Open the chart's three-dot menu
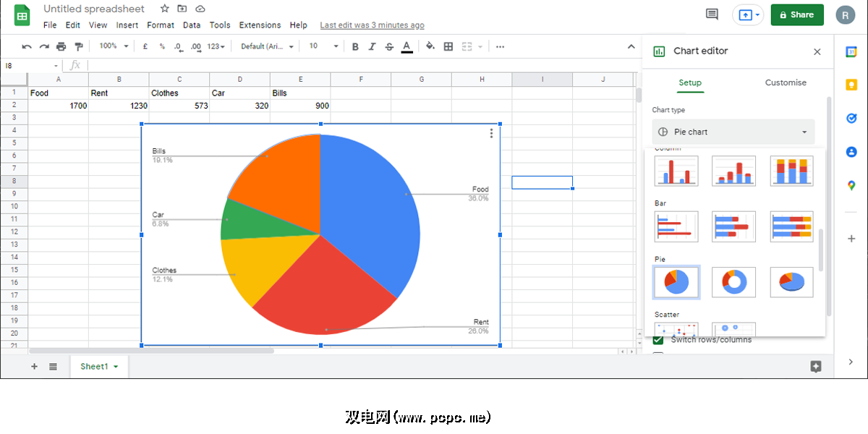 (491, 133)
